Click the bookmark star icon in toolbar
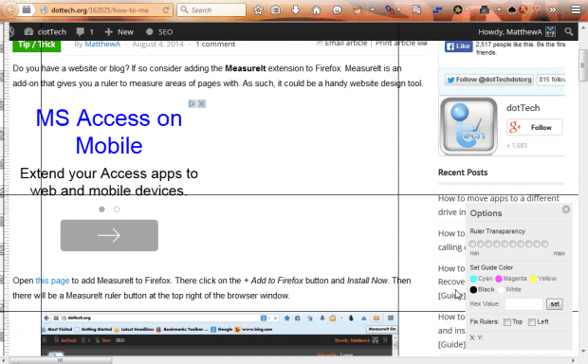 coord(258,10)
